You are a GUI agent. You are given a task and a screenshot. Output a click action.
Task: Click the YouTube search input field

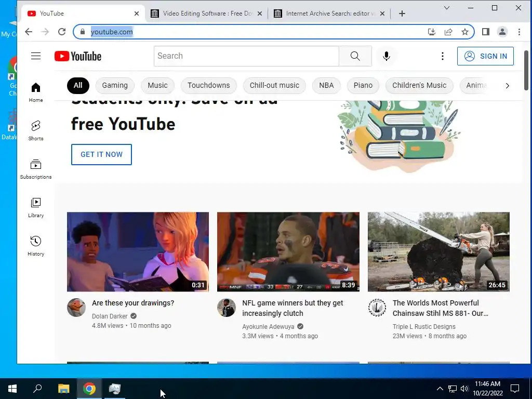[246, 56]
